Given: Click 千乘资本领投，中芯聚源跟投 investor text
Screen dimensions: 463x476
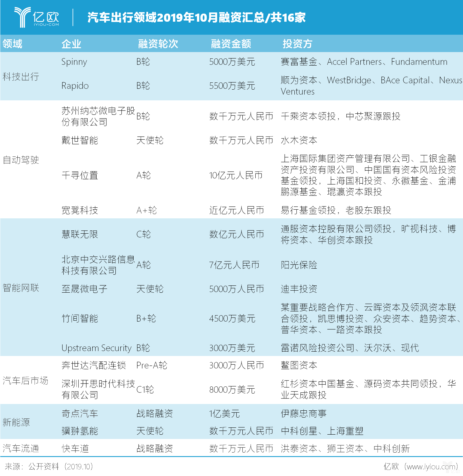Looking at the screenshot, I should click(x=340, y=116).
